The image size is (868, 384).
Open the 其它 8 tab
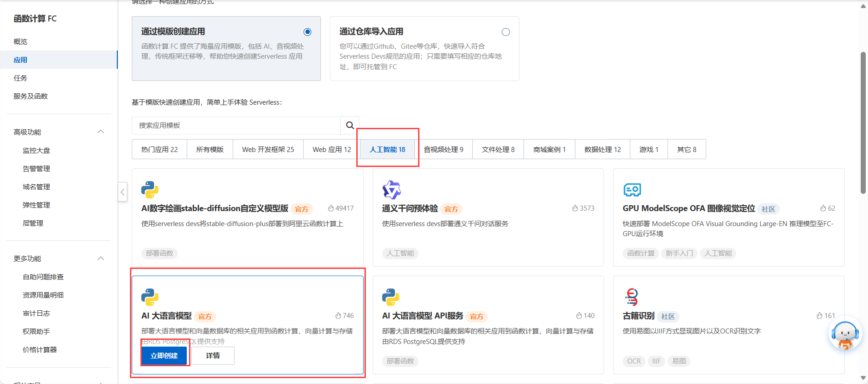pos(687,149)
